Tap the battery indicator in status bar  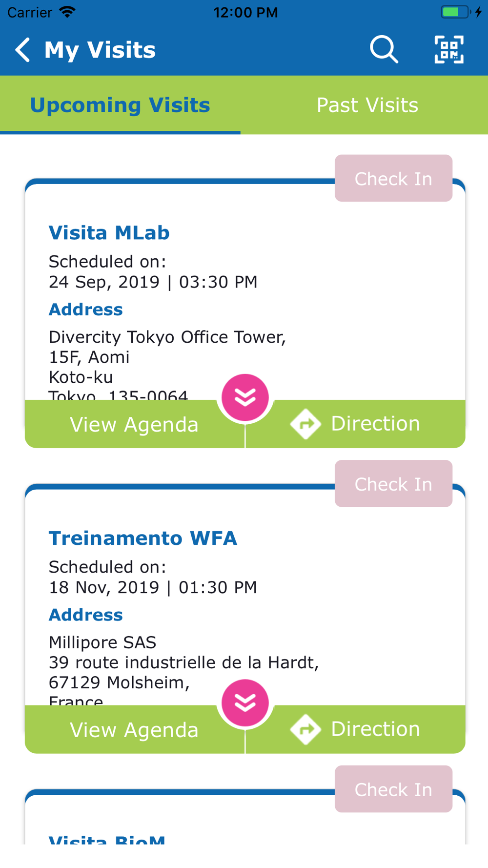point(456,12)
